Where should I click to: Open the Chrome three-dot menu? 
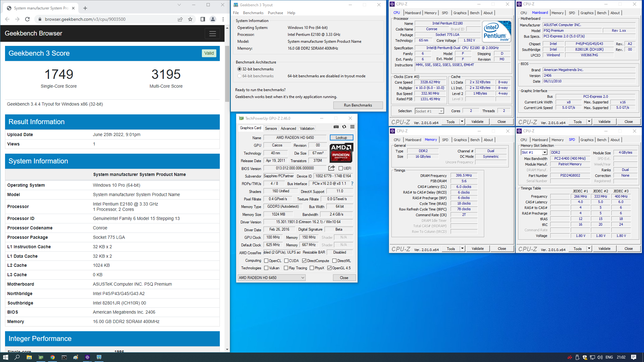pos(223,19)
